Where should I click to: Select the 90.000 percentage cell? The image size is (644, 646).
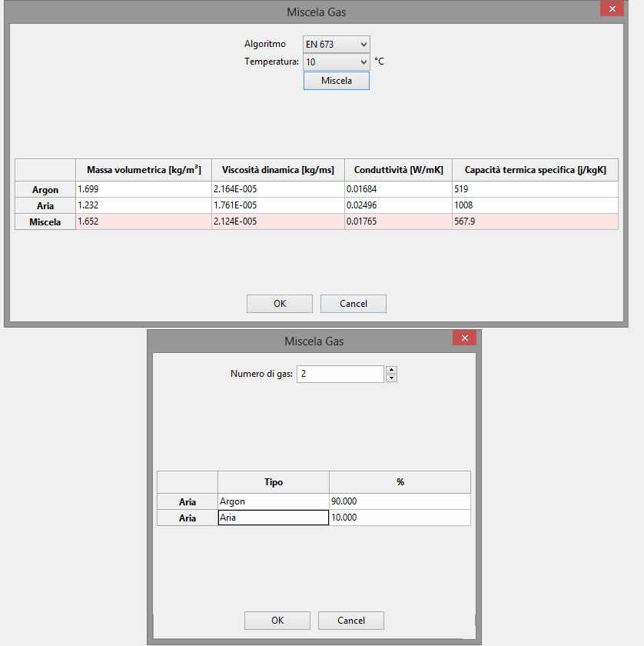[x=399, y=501]
